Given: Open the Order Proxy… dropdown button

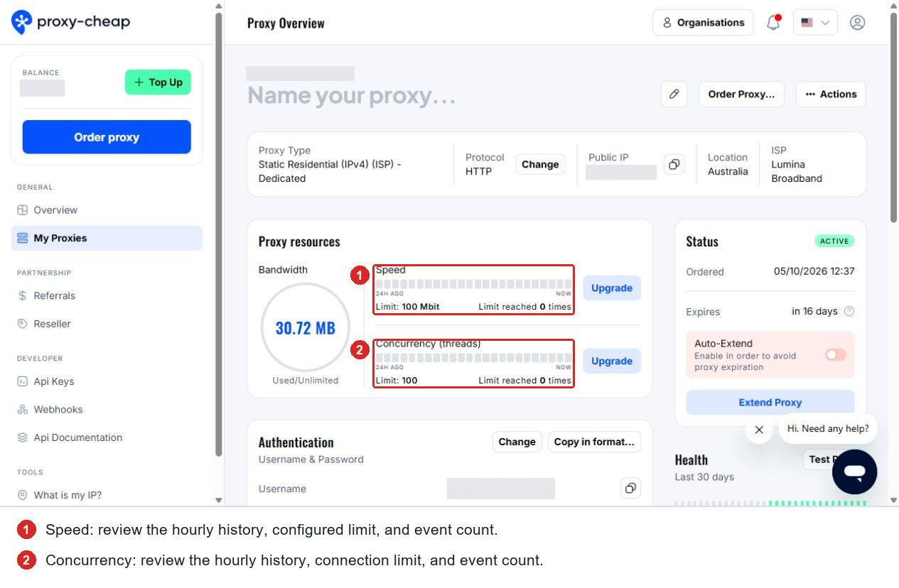Looking at the screenshot, I should (x=741, y=94).
